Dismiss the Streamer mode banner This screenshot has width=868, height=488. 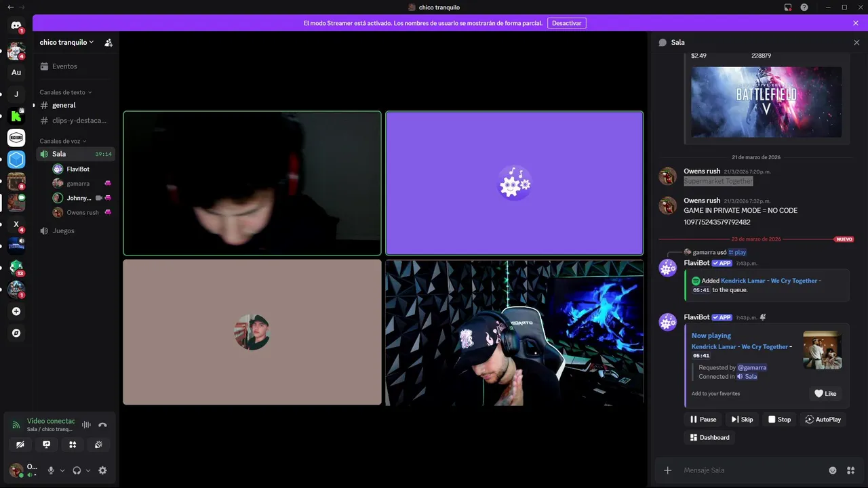tap(856, 23)
